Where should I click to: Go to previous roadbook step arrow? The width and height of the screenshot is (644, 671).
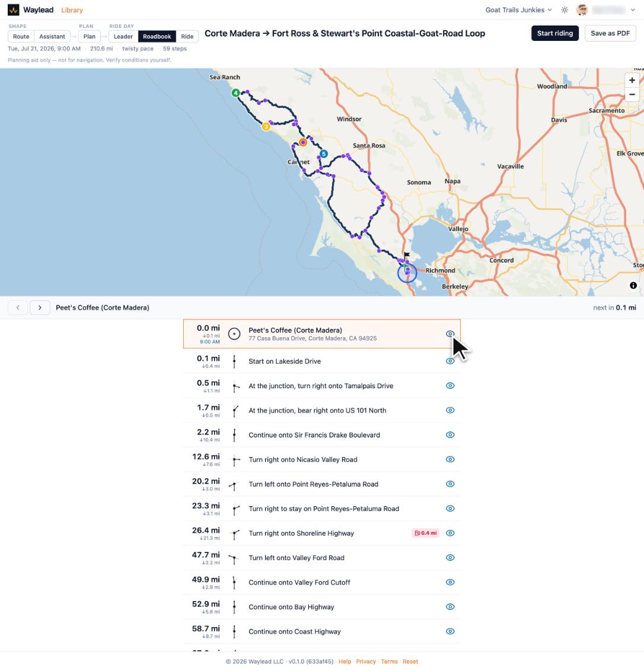18,308
